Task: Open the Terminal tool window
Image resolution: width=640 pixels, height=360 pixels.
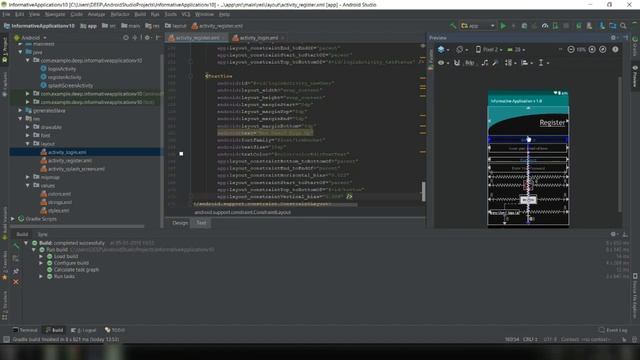Action: 25,330
